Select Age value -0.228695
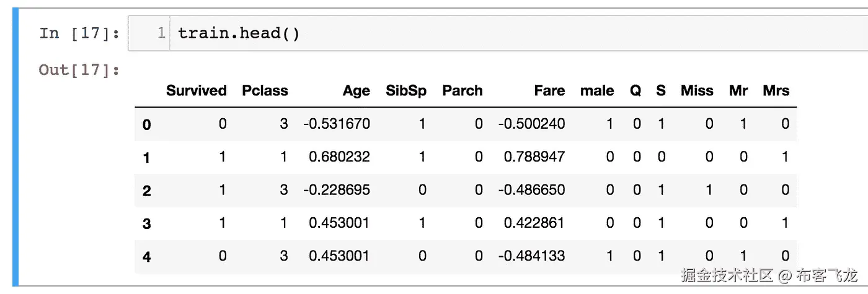868x294 pixels. coord(337,190)
